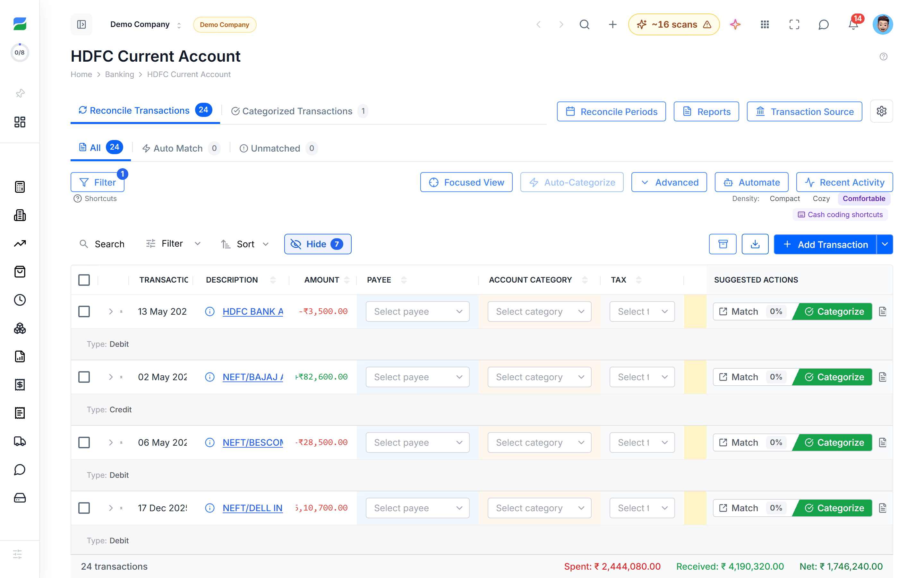Click the ~16 scans badge

click(x=673, y=24)
